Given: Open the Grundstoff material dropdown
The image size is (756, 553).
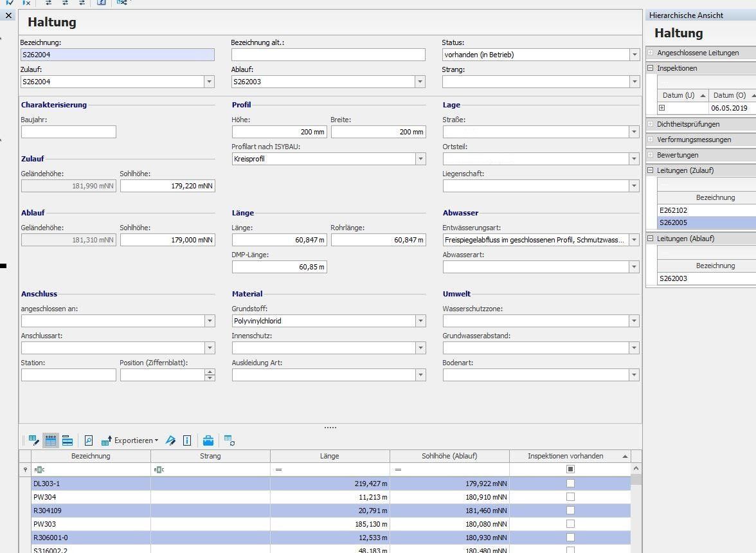Looking at the screenshot, I should click(x=420, y=321).
